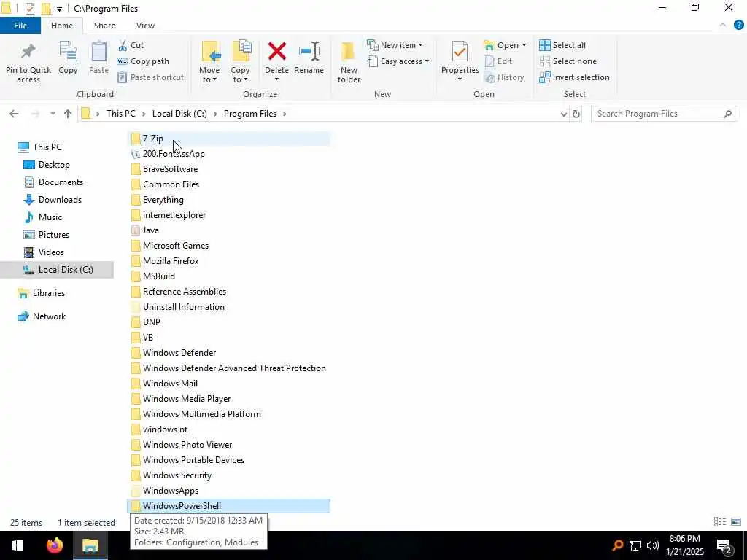
Task: Open file History from the ribbon
Action: [x=504, y=77]
